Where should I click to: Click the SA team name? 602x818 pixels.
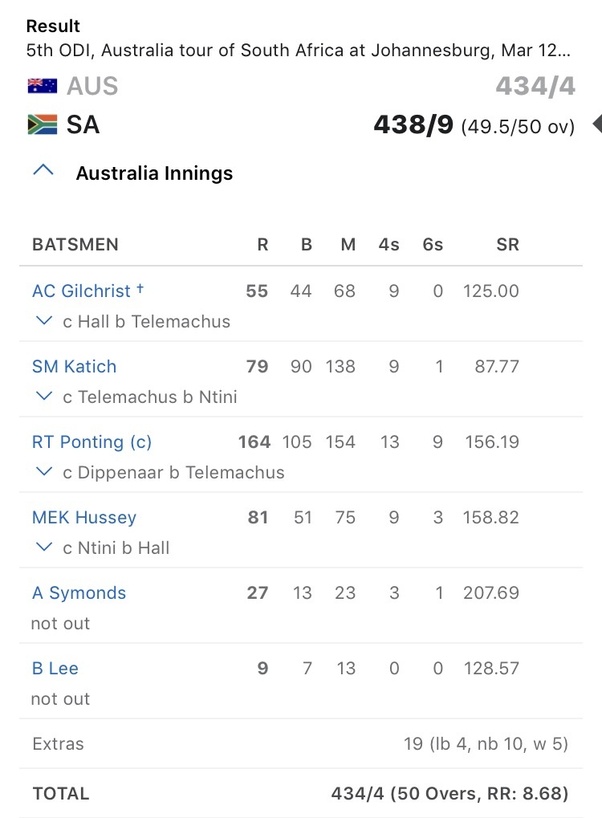83,125
